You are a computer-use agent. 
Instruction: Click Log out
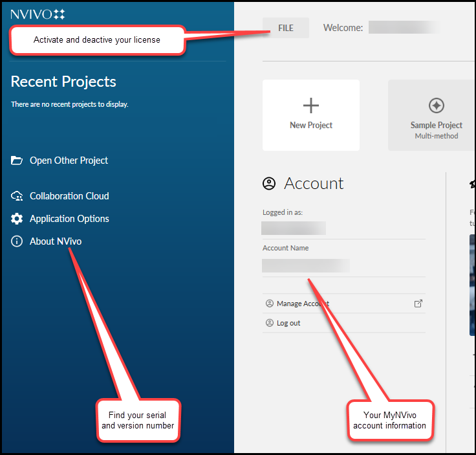343,323
